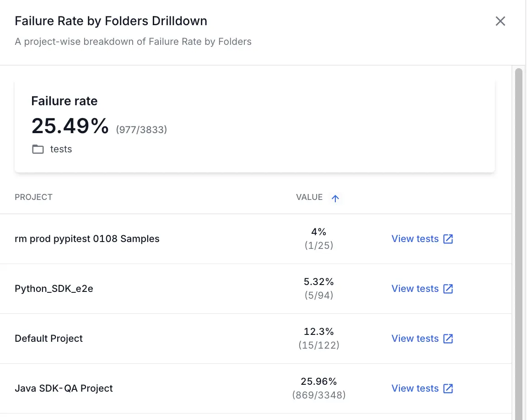Image resolution: width=527 pixels, height=420 pixels.
Task: Click the 25.49% failure rate figure
Action: click(x=70, y=126)
